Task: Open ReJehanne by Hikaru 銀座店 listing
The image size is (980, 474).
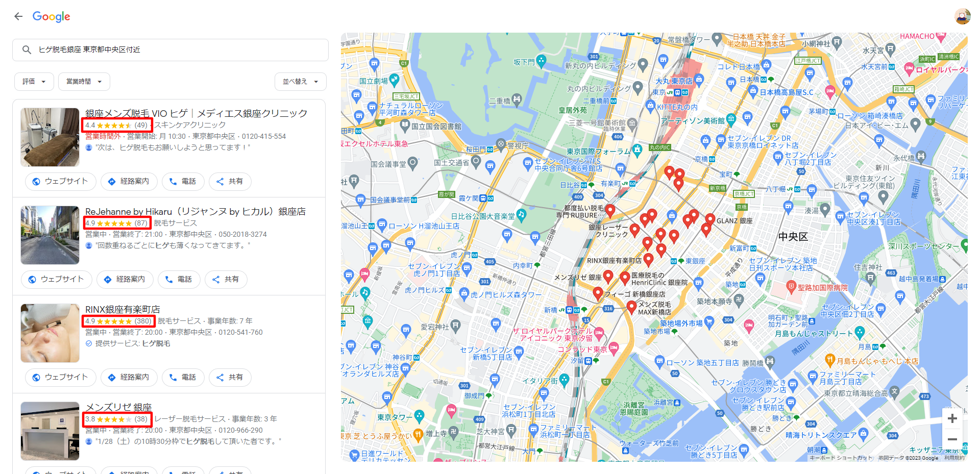Action: pos(195,211)
